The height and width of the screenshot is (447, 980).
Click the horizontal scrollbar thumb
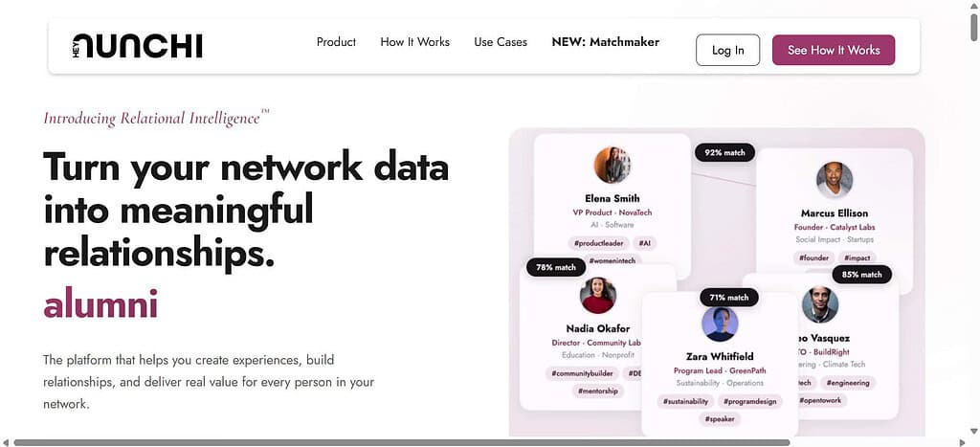(401, 442)
